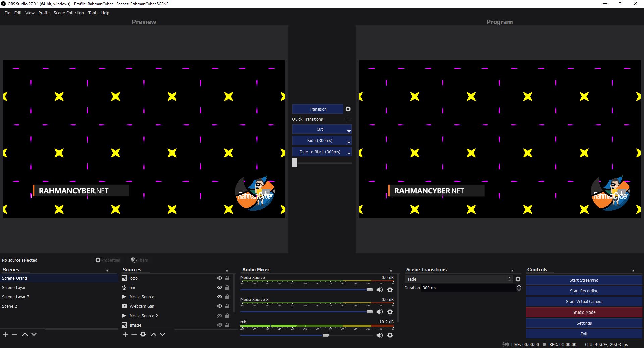Screen dimensions: 644x348
Task: Click the Webcam Gan camera icon
Action: click(124, 306)
